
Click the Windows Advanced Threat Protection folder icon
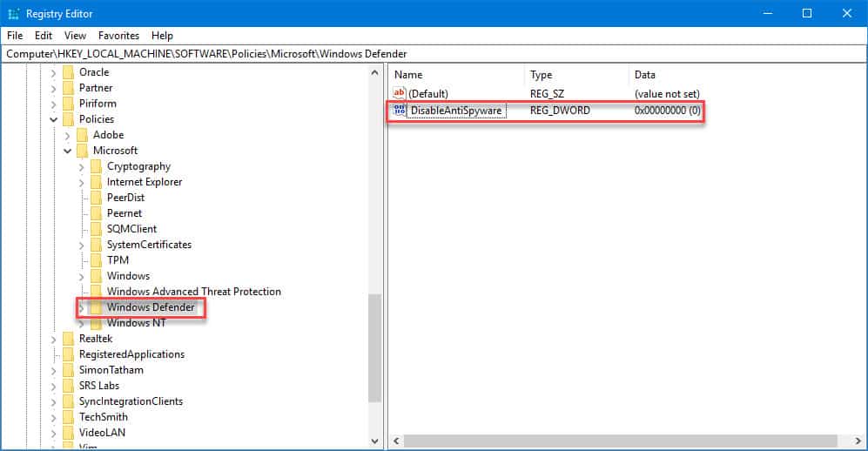pos(97,292)
